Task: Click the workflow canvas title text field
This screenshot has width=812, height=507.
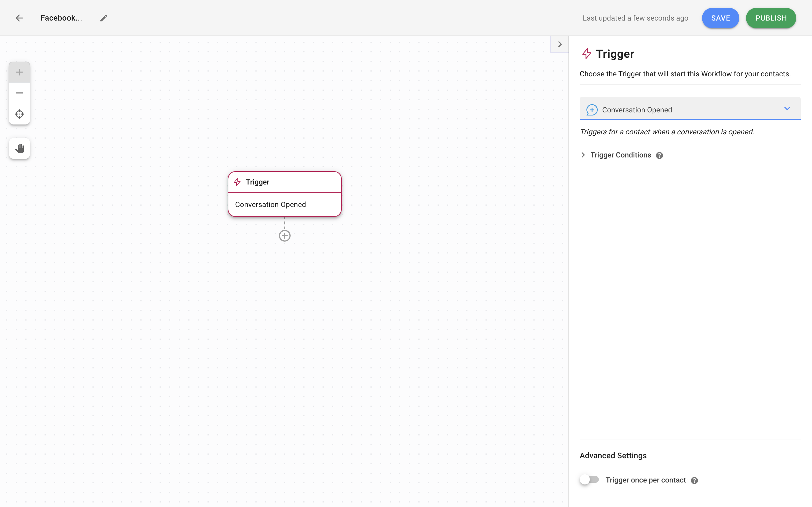Action: [61, 18]
